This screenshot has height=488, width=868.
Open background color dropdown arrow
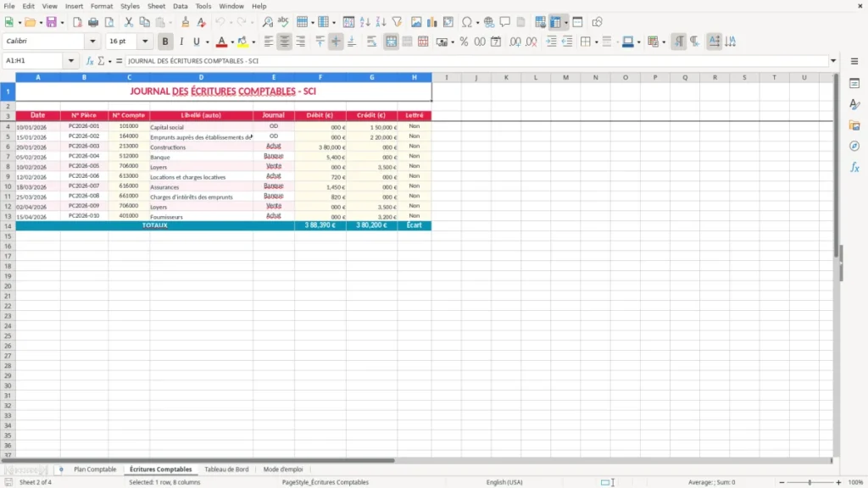[x=253, y=42]
